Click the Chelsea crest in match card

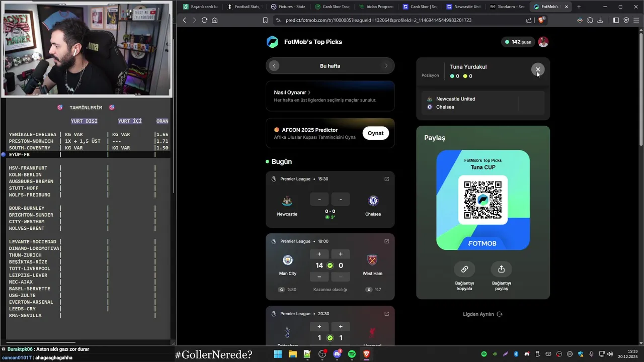(x=373, y=201)
